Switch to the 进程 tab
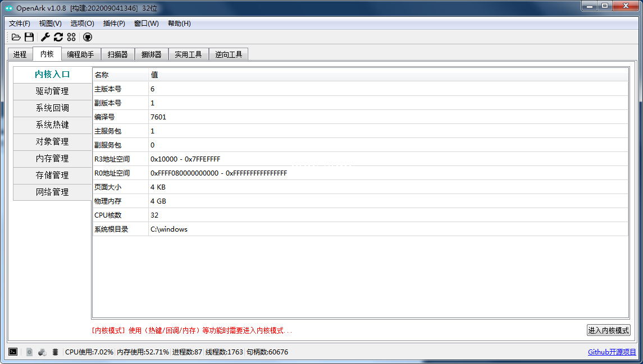The height and width of the screenshot is (364, 643). click(20, 54)
